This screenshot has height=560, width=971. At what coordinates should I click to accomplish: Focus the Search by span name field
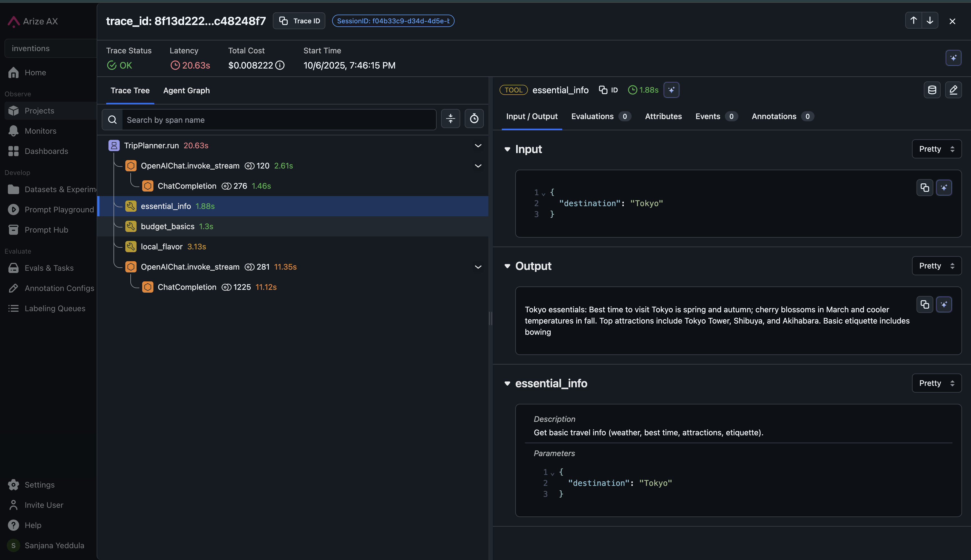coord(279,120)
